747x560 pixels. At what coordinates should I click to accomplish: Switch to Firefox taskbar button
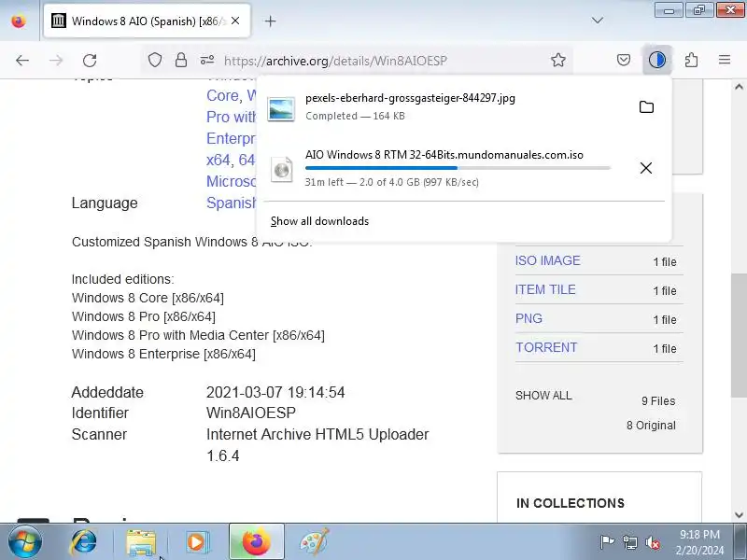(x=256, y=542)
